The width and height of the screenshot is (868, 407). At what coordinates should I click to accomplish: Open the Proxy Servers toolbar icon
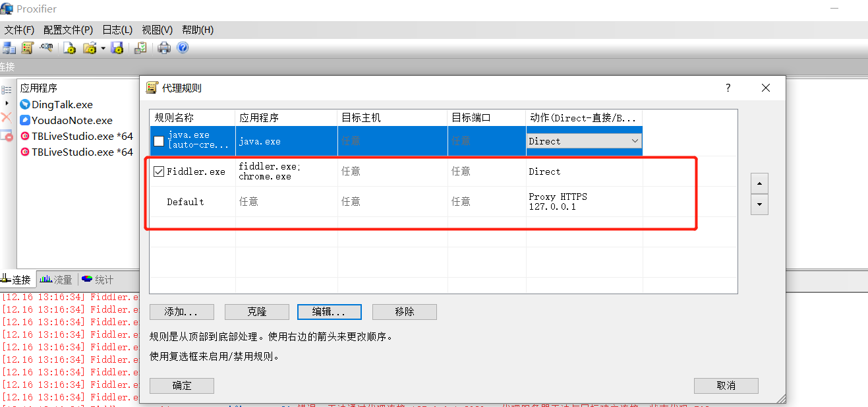point(9,47)
